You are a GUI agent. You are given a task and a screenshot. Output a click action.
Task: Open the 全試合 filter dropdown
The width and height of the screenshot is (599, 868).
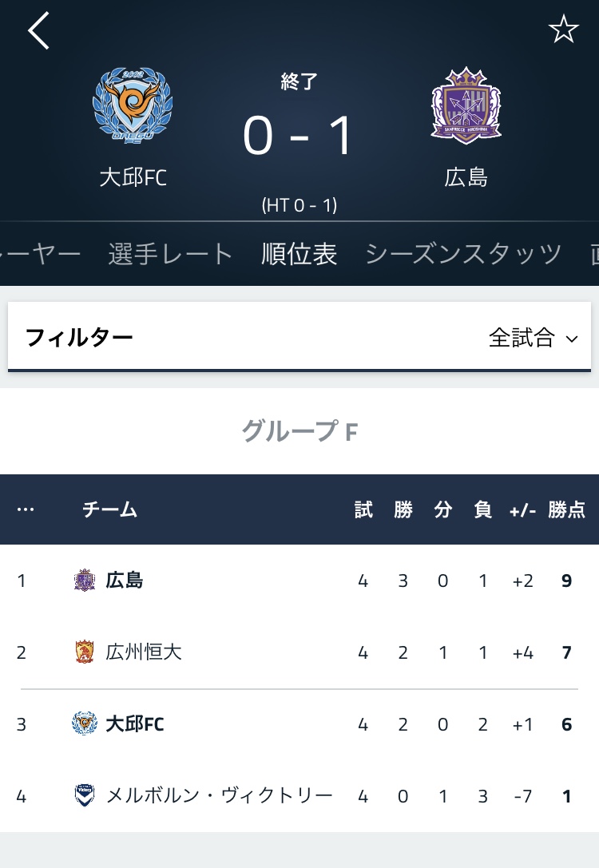[534, 338]
